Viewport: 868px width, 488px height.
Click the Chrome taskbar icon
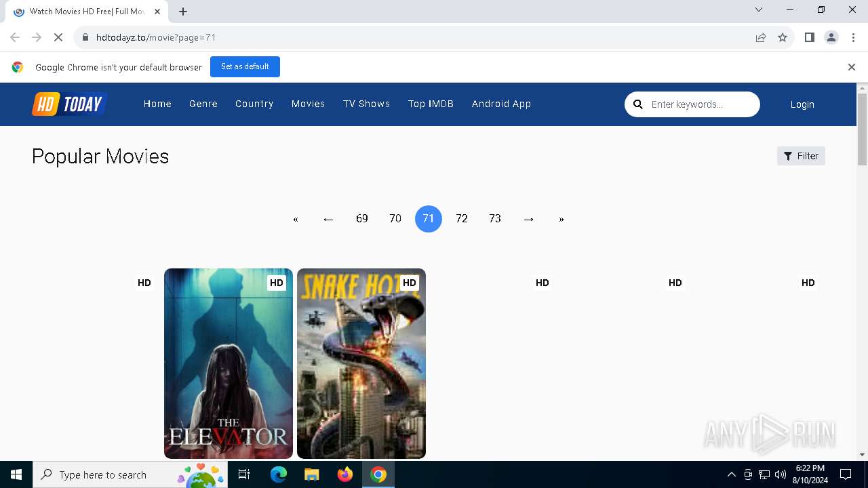[x=378, y=474]
